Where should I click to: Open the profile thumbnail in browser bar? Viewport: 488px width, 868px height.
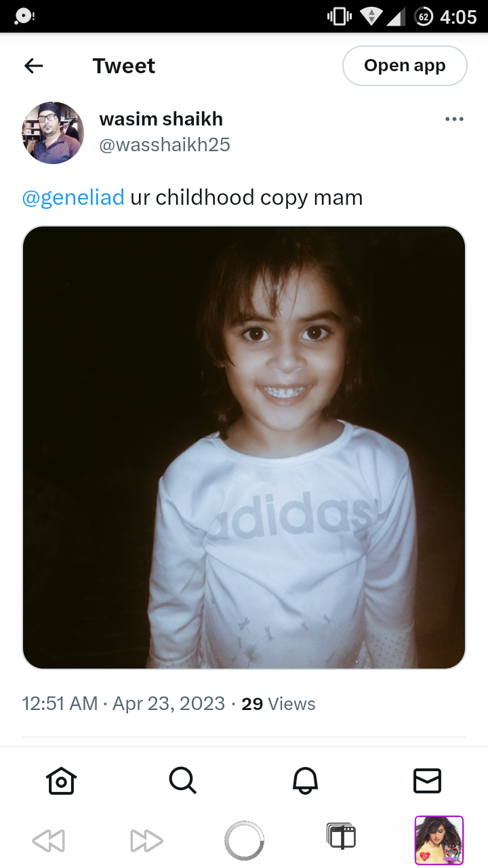439,840
